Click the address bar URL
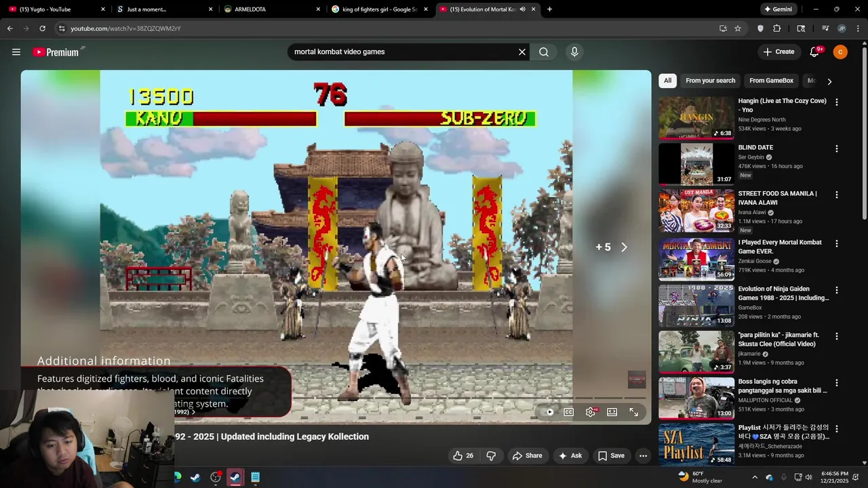 tap(125, 28)
